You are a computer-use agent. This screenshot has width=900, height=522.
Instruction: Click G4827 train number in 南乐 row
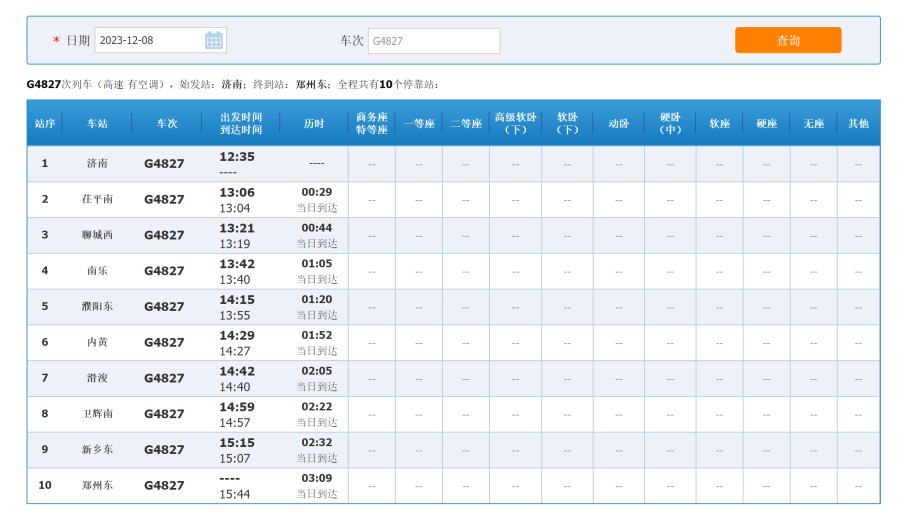[164, 271]
